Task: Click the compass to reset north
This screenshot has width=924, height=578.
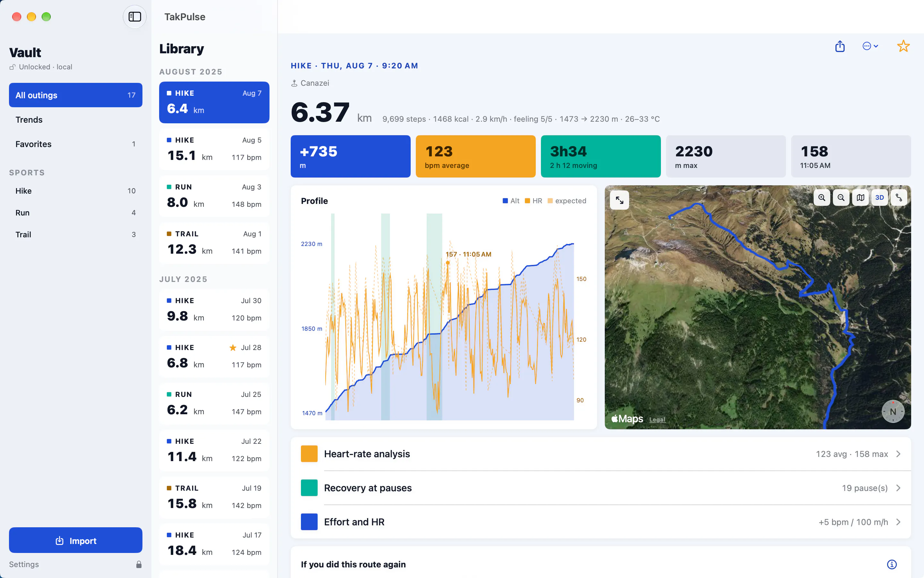Action: pyautogui.click(x=893, y=411)
